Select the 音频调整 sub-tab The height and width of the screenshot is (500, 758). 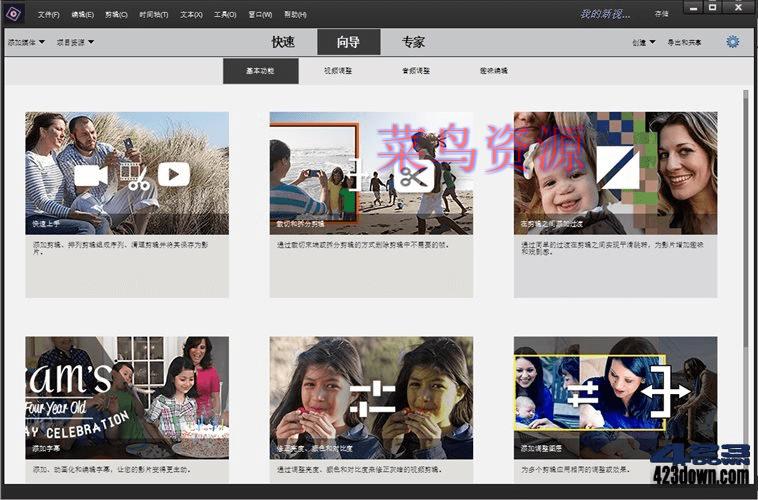[x=416, y=71]
